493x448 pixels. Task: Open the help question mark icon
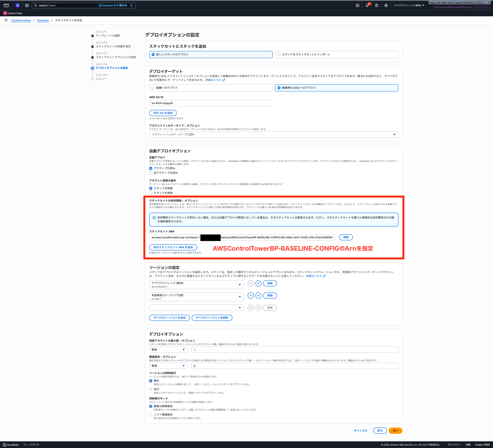coord(377,5)
